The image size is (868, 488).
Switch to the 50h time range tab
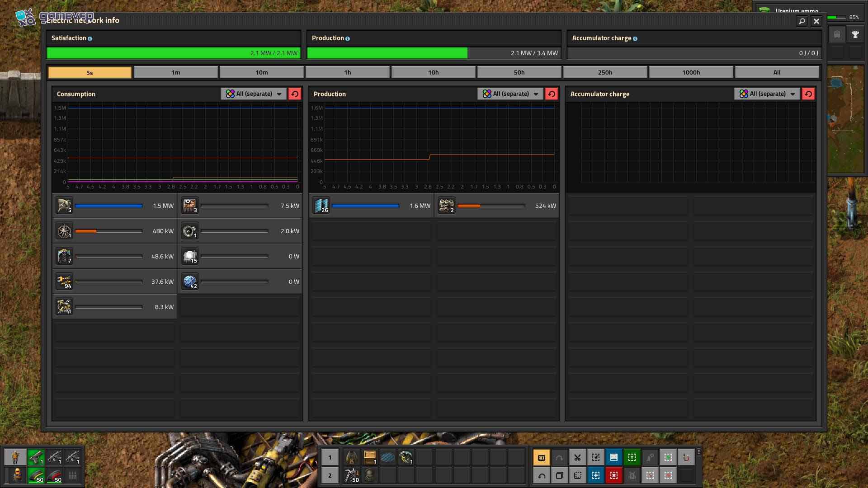pyautogui.click(x=519, y=72)
